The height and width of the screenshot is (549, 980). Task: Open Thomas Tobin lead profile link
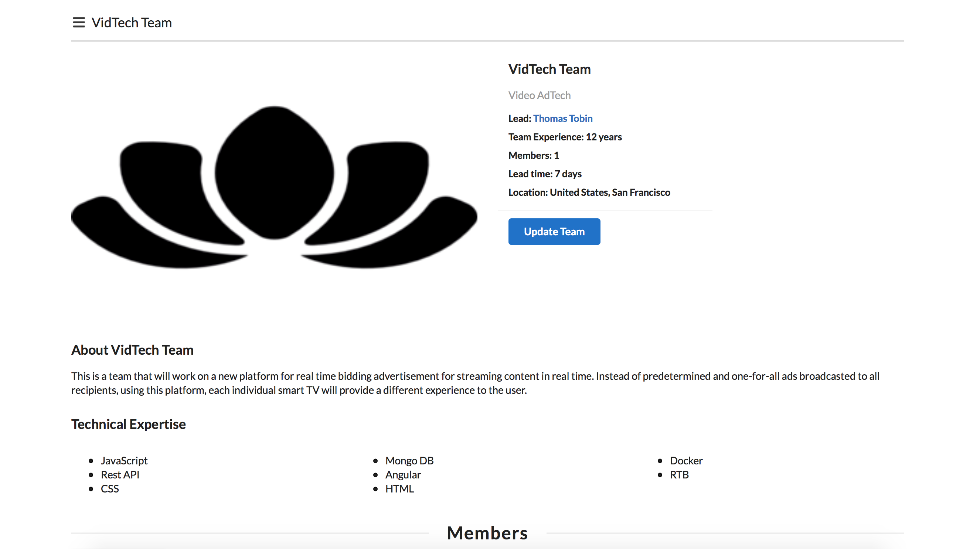562,118
